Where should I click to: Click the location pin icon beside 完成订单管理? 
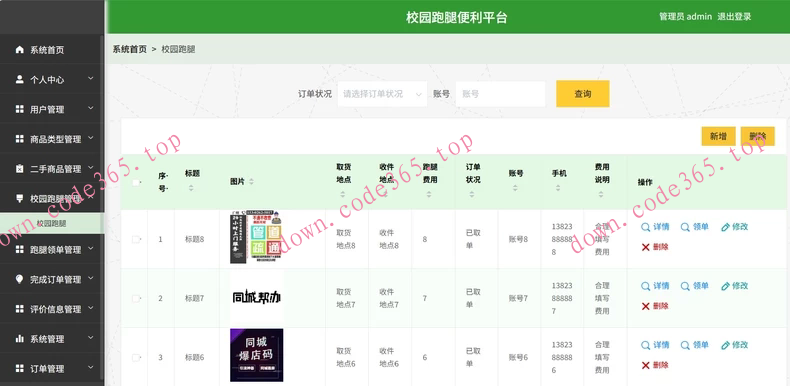pos(20,279)
